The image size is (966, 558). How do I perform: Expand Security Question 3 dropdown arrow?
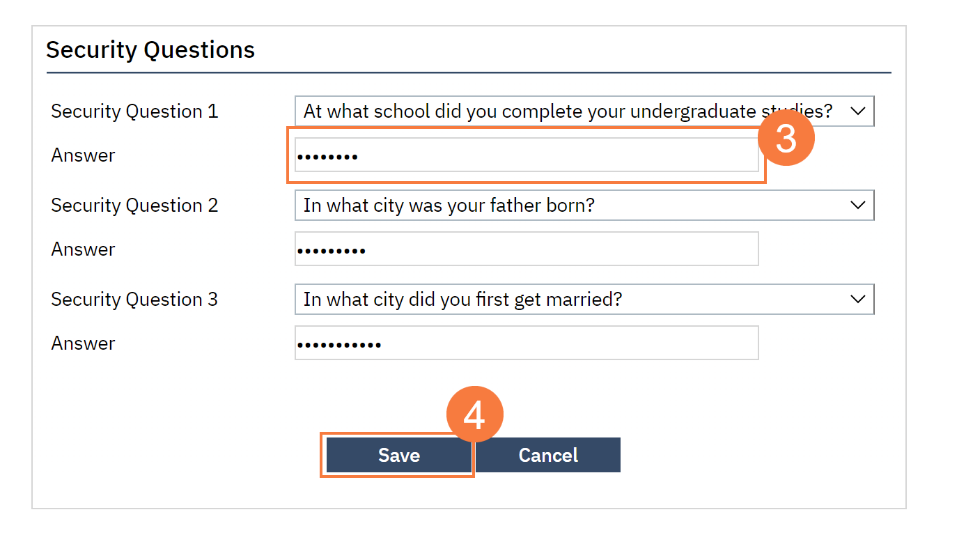pos(857,300)
